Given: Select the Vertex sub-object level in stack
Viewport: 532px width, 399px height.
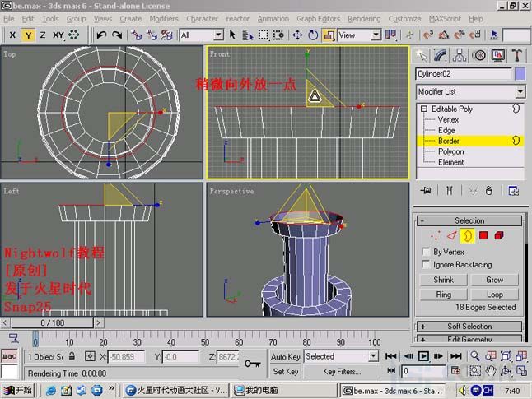Looking at the screenshot, I should [x=448, y=119].
